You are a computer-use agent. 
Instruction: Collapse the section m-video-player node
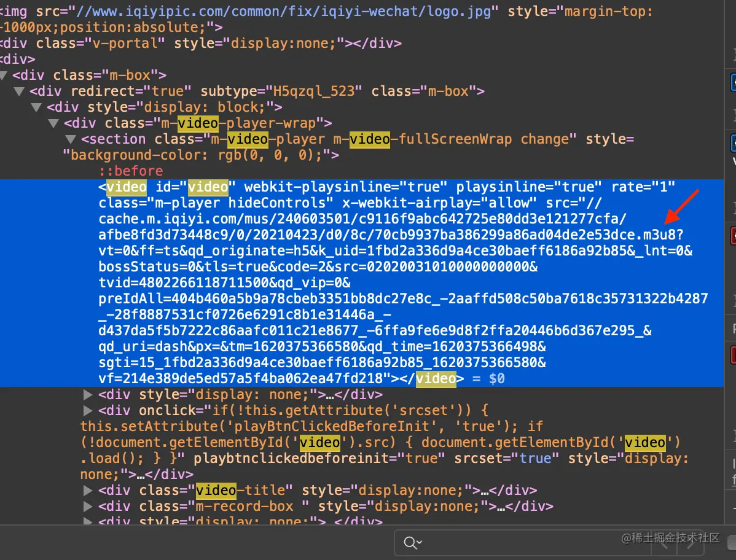(x=71, y=139)
